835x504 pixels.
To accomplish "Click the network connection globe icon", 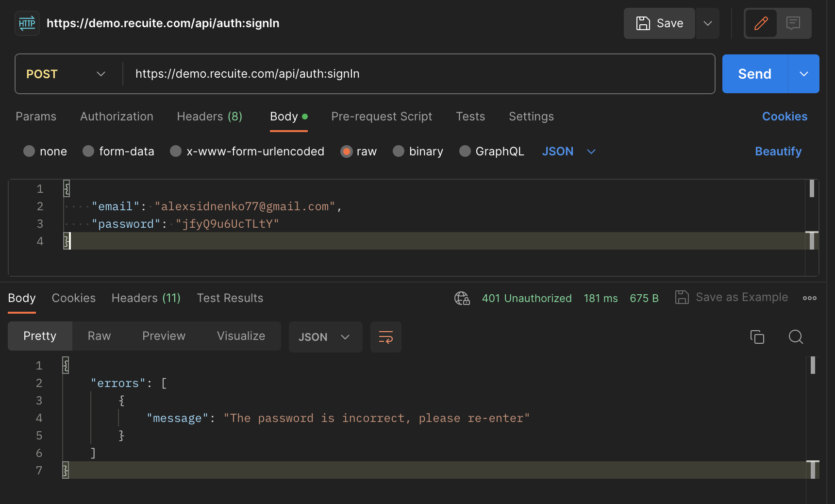I will 462,298.
